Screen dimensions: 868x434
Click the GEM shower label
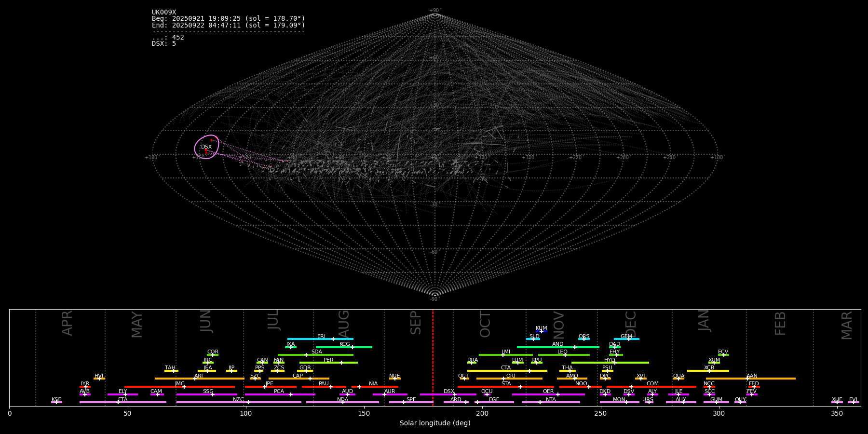(626, 337)
